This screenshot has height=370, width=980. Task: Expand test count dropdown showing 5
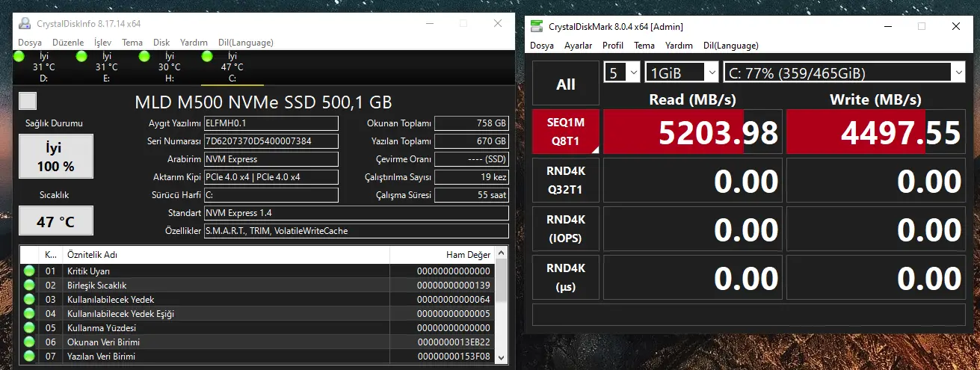[x=622, y=73]
